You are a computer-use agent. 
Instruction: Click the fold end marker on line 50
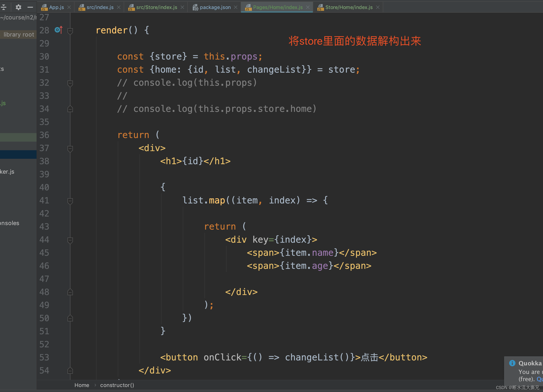click(70, 318)
